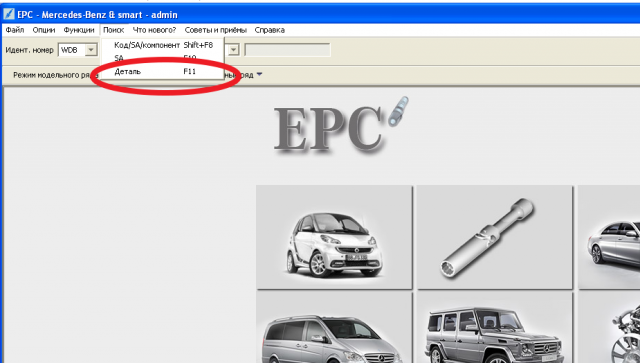Screen dimensions: 640x363
Task: Select the engine/wheel parts thumbnail
Action: [x=609, y=328]
